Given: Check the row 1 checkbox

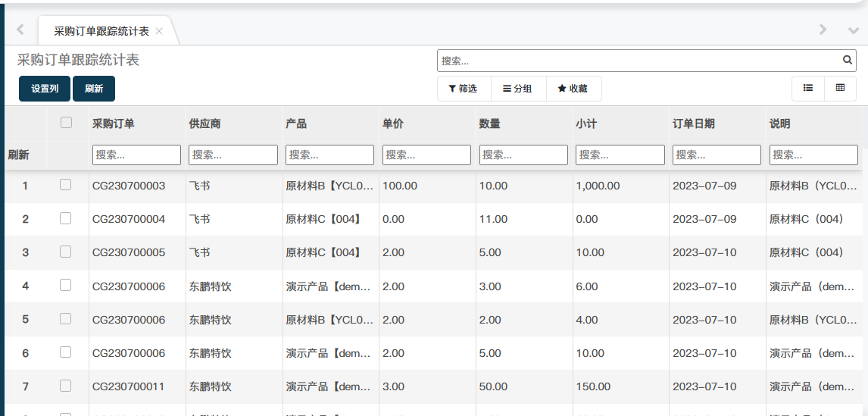Looking at the screenshot, I should point(66,185).
